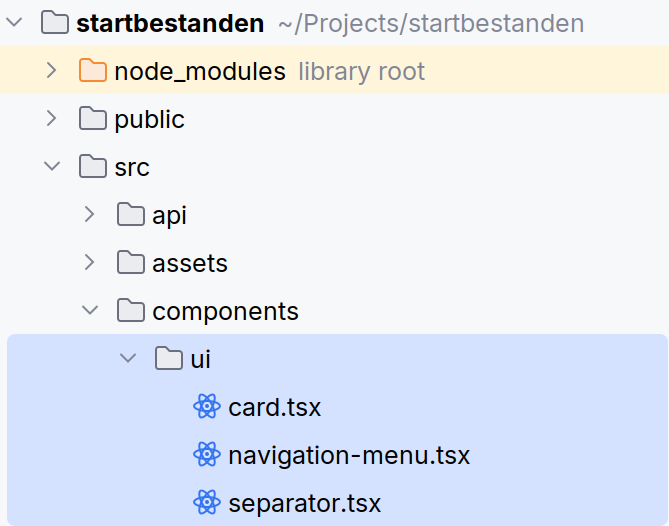Click the api folder icon
669x526 pixels.
(130, 215)
